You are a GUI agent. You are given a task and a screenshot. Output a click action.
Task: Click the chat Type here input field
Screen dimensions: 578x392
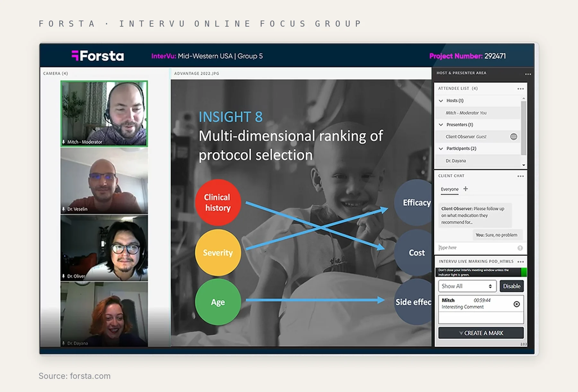tap(477, 248)
